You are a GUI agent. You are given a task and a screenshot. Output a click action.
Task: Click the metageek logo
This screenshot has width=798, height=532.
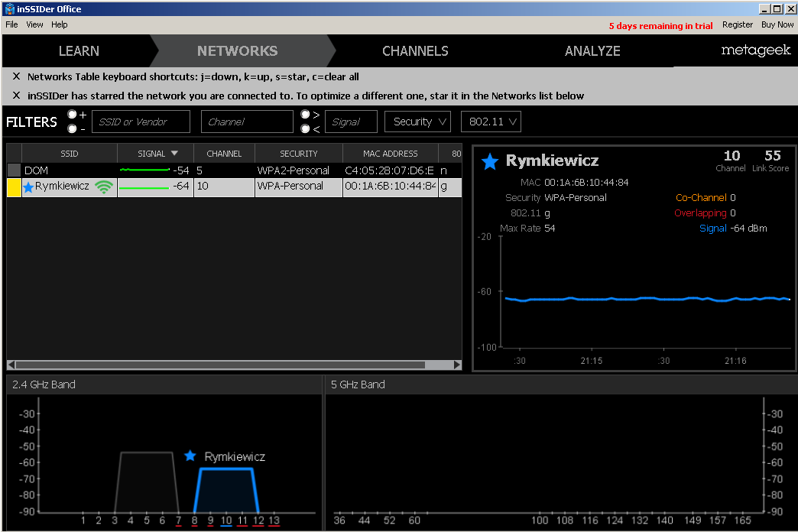point(756,50)
